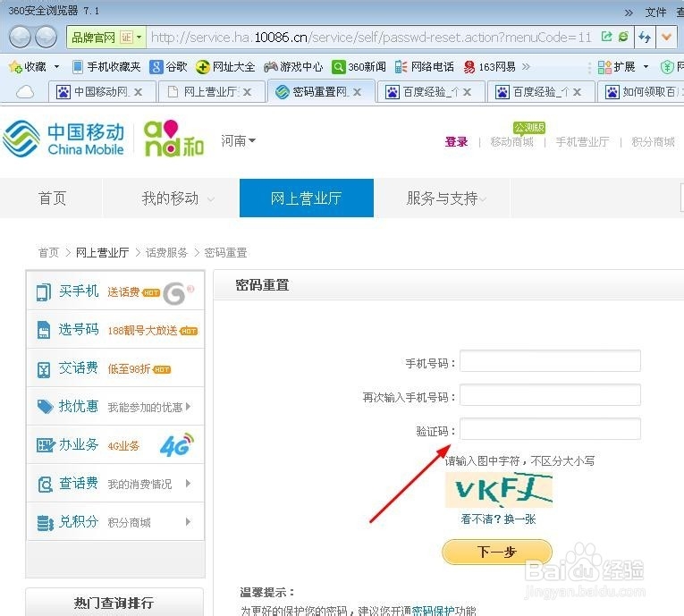Viewport: 684px width, 616px height.
Task: Click the browser back arrow button
Action: (x=20, y=37)
